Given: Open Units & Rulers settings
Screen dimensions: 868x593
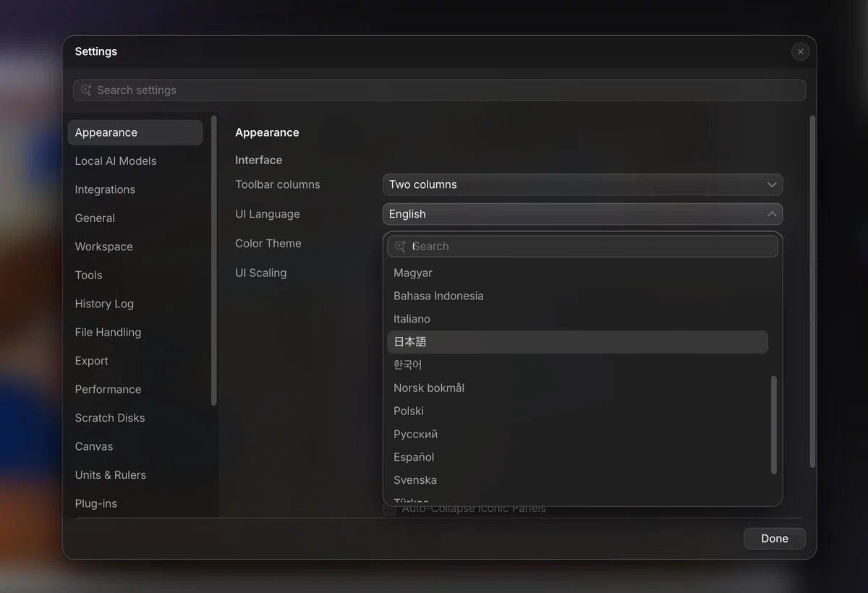Looking at the screenshot, I should click(x=135, y=475).
